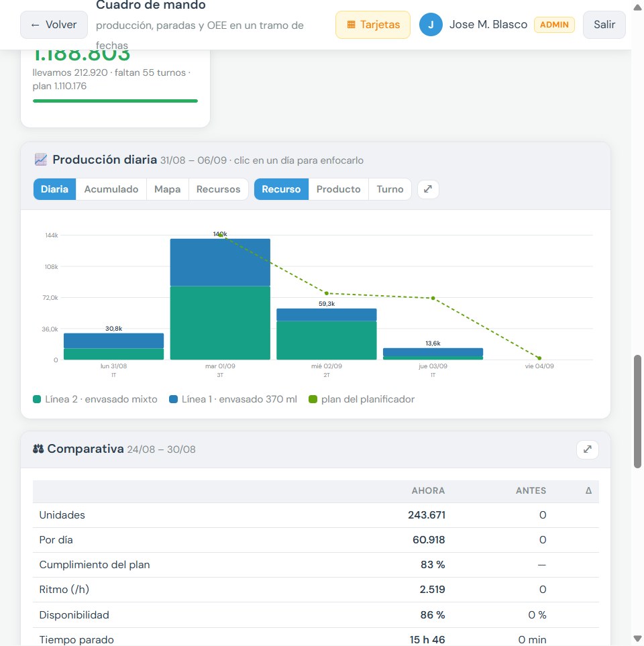Toggle Línea 2 envasado mixto legend swatch
This screenshot has width=644, height=646.
[37, 399]
